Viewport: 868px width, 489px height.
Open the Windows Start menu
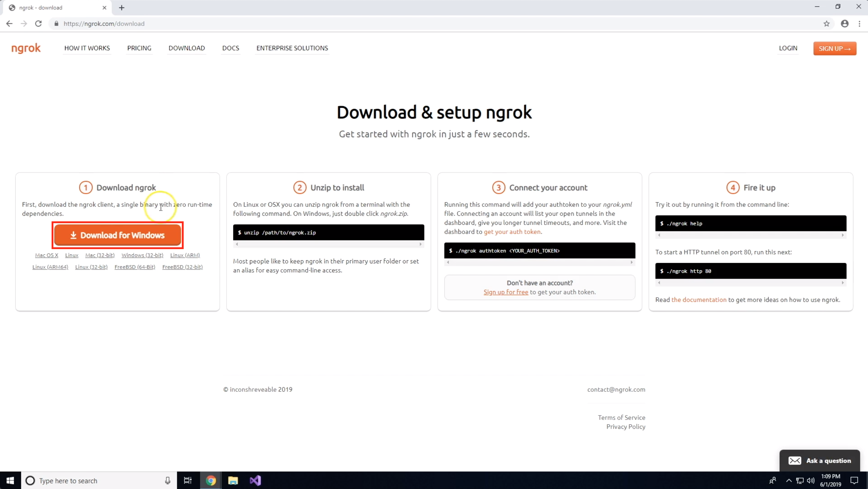coord(10,480)
